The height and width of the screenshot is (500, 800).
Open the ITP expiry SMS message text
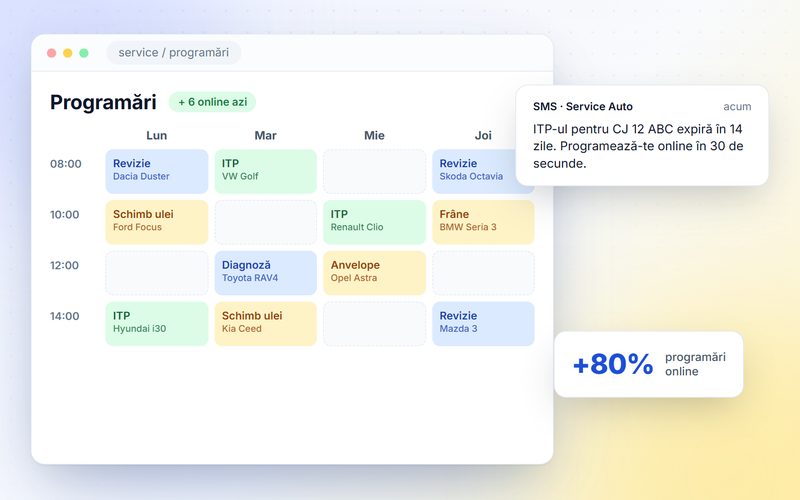pos(638,146)
